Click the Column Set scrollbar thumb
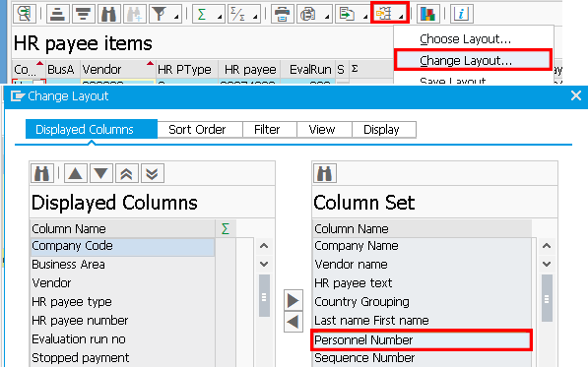588x367 pixels. coord(547,298)
